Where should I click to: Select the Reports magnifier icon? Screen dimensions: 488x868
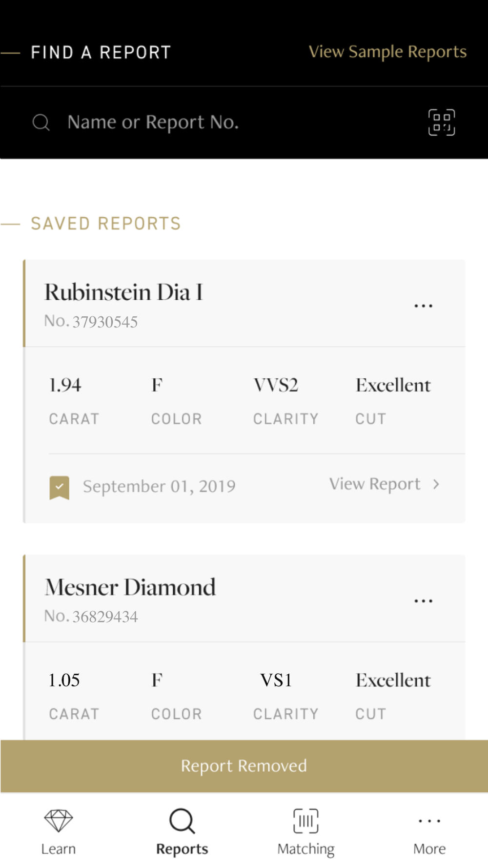(182, 821)
